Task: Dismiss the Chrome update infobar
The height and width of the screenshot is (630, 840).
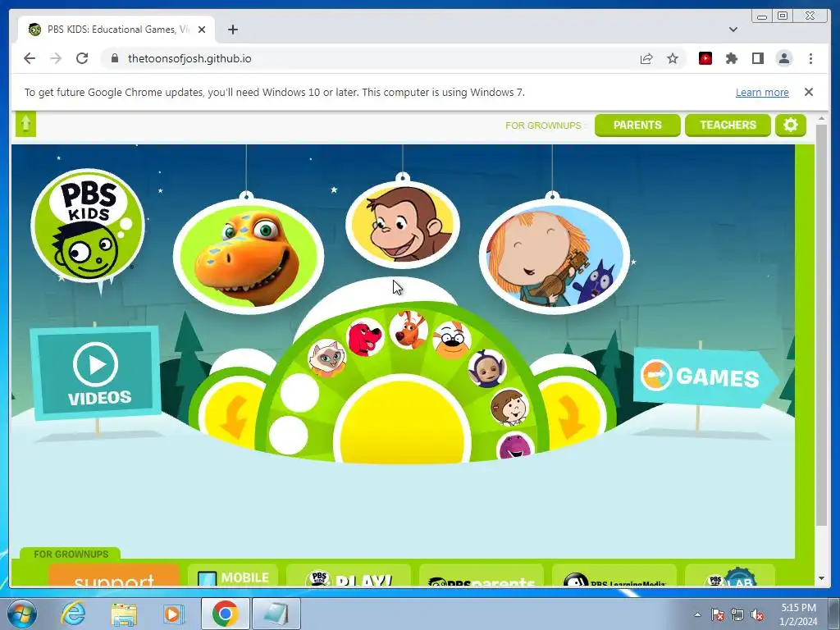Action: point(808,92)
